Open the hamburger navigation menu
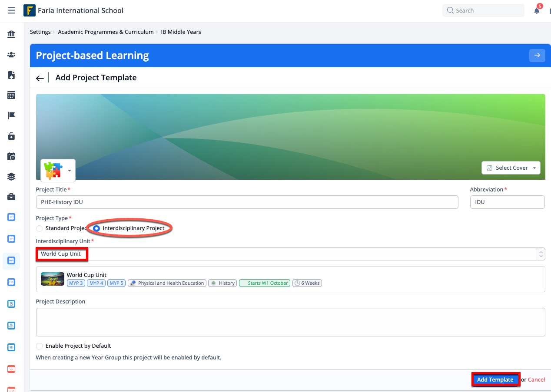Screen dimensions: 551x392 point(11,10)
